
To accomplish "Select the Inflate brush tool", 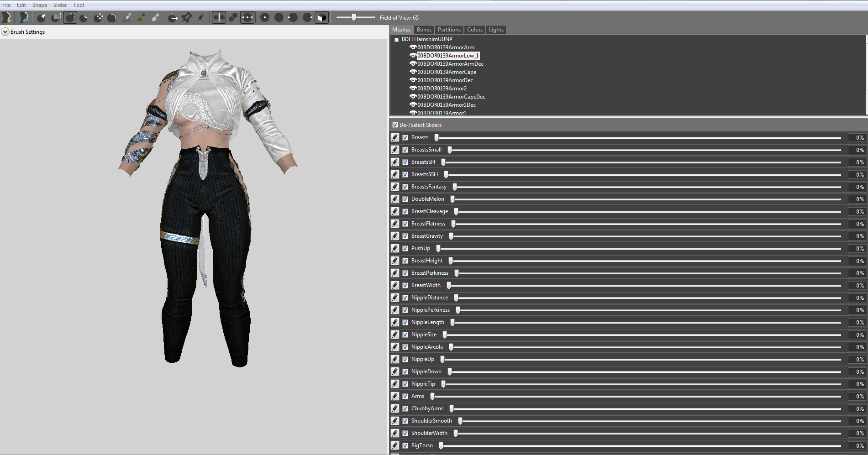I will pos(70,17).
